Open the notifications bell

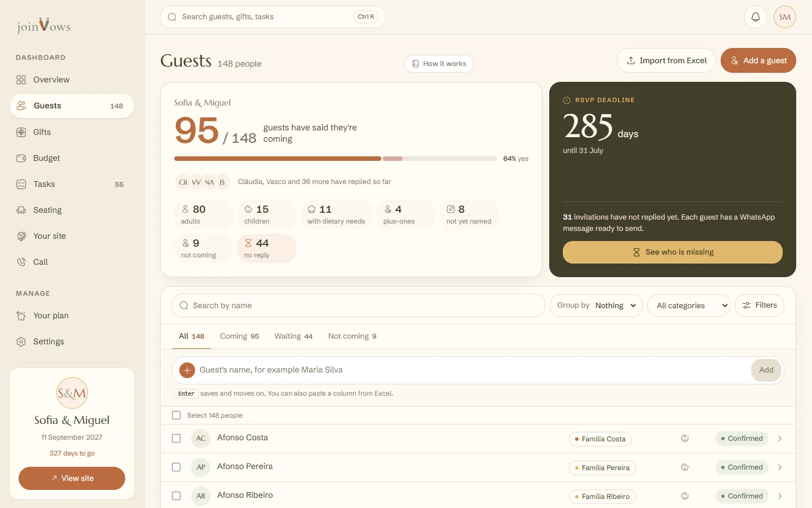[756, 17]
